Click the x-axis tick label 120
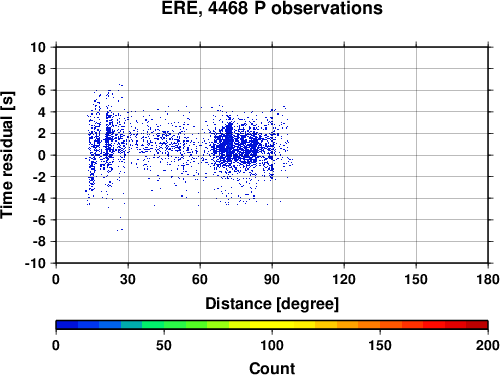Viewport: 500px width, 375px height. (344, 279)
